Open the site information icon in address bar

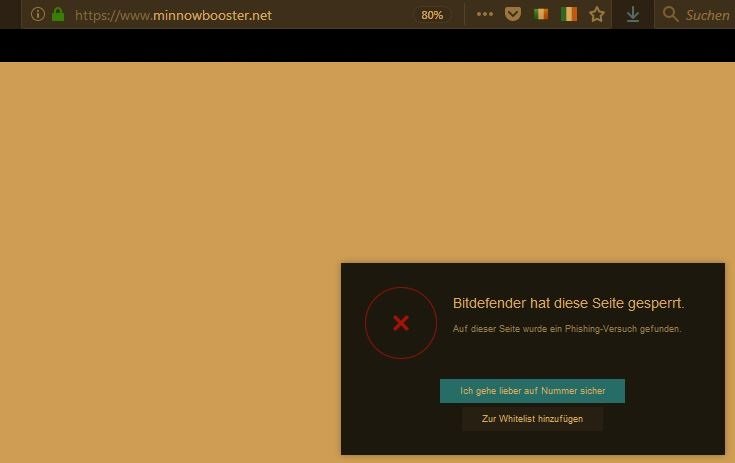point(38,15)
